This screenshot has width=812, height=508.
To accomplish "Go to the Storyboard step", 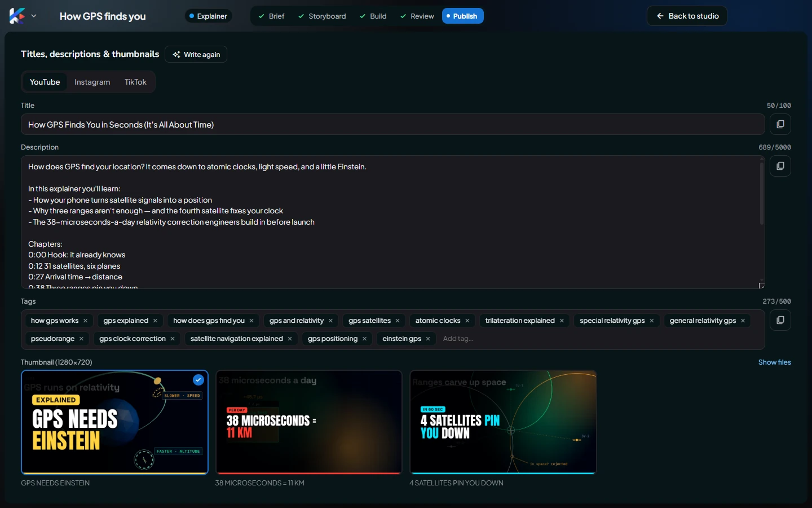I will (x=322, y=16).
